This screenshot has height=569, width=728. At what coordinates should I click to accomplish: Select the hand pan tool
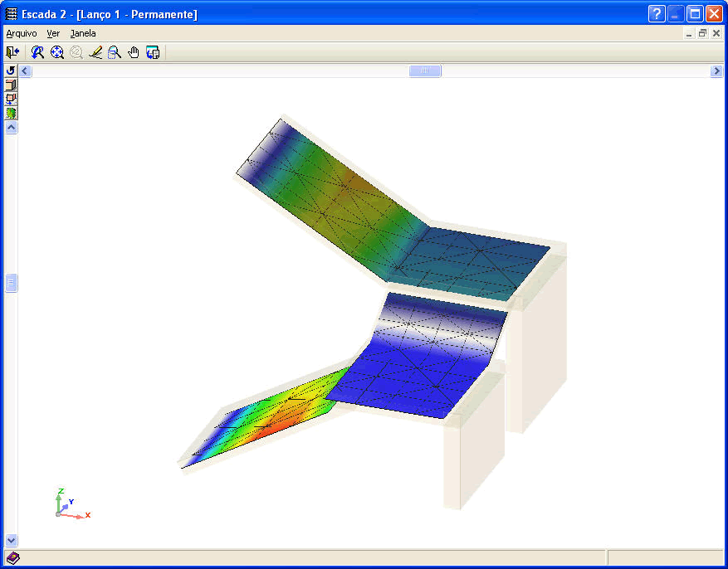pos(134,52)
